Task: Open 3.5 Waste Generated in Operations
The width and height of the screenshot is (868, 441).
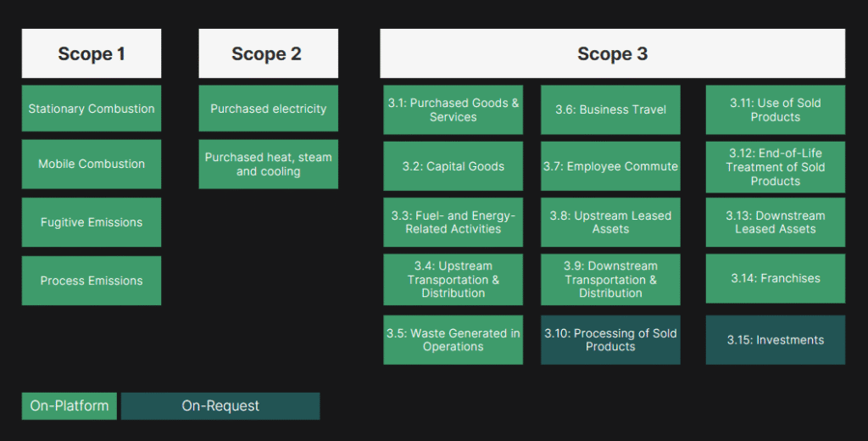Action: click(453, 339)
